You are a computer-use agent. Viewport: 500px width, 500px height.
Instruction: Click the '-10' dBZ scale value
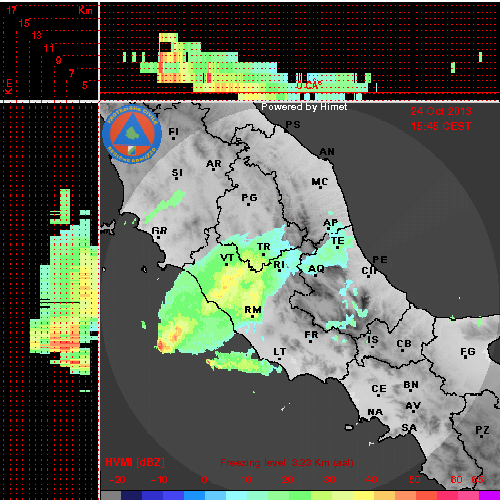pos(159,480)
